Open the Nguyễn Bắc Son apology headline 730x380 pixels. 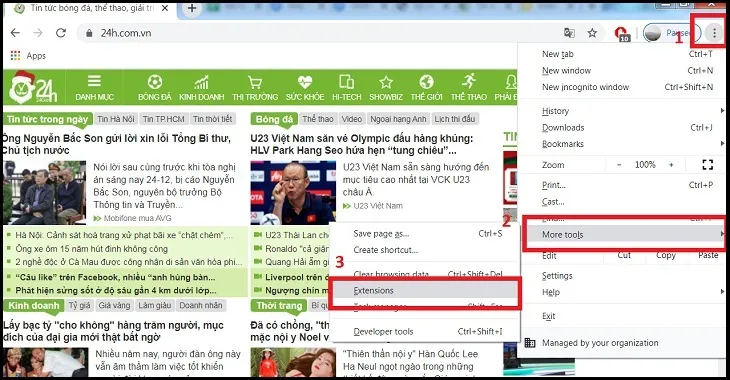pos(116,144)
